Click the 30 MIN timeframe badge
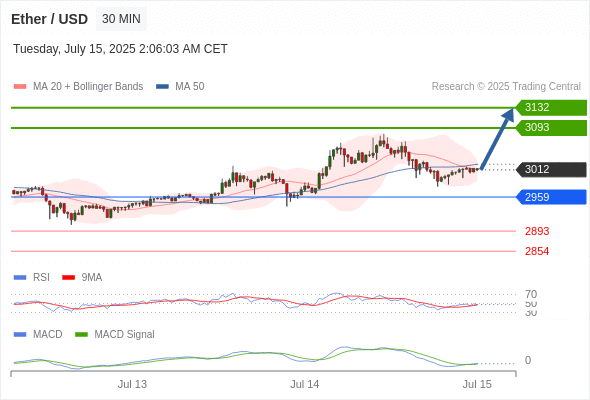 pos(121,19)
